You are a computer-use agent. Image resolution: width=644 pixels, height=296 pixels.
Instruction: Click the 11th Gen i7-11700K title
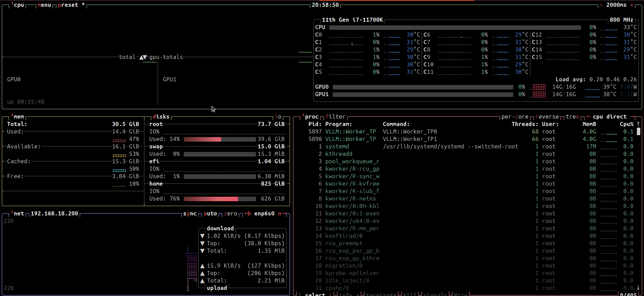point(352,20)
